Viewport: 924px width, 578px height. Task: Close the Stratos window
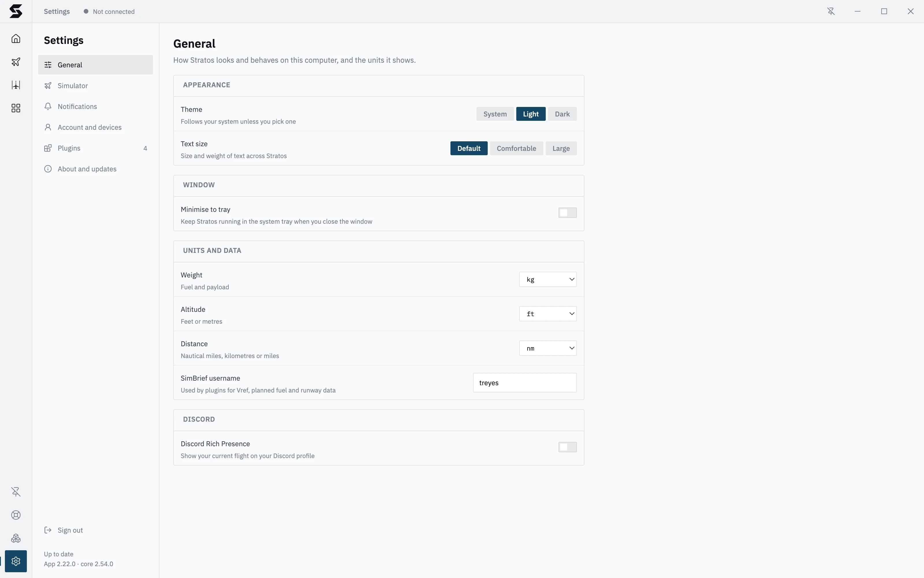(x=911, y=12)
